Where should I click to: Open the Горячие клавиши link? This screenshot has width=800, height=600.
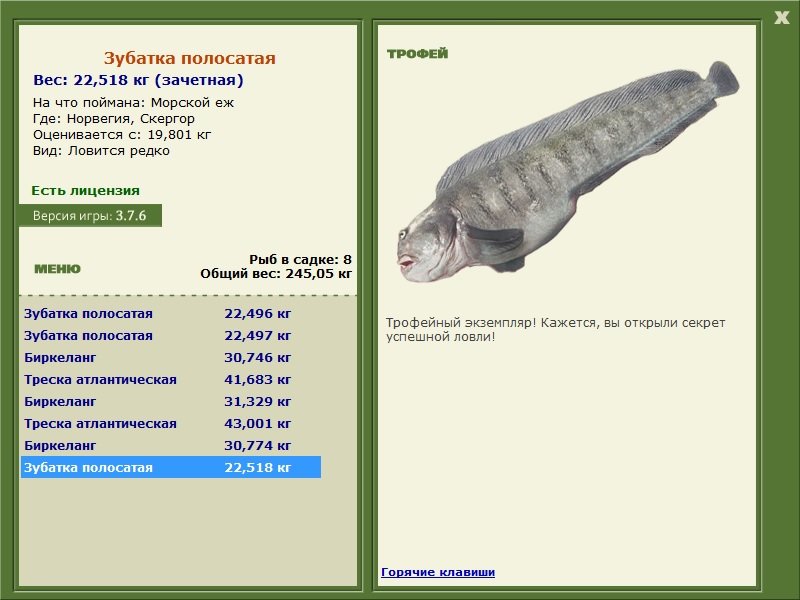tap(438, 572)
